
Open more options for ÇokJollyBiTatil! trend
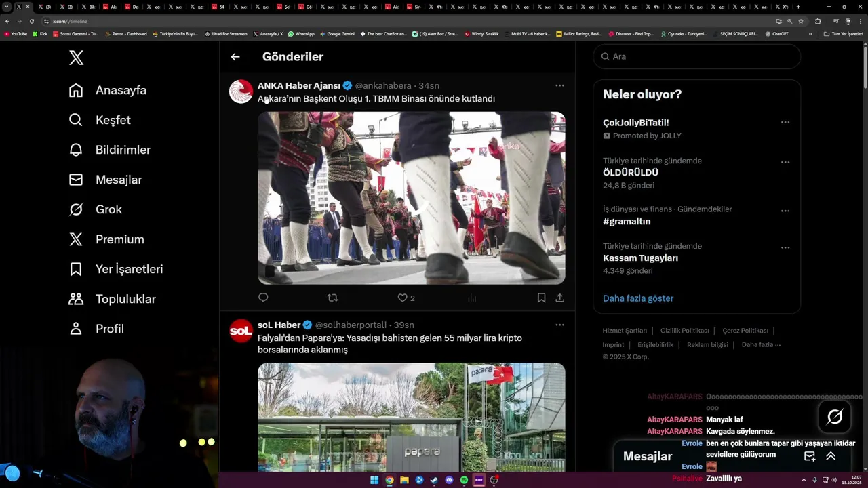pos(785,123)
